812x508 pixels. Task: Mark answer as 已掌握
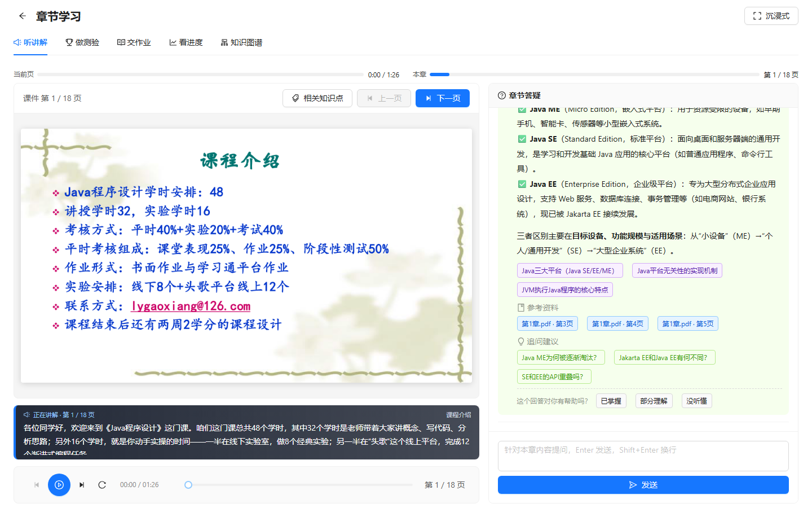click(x=611, y=401)
